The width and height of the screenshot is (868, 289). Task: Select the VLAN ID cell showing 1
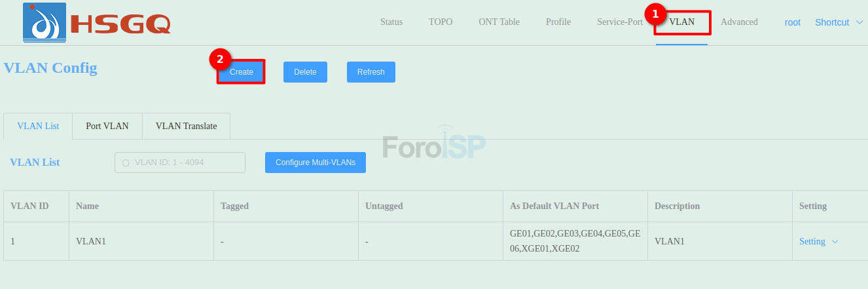pyautogui.click(x=36, y=241)
